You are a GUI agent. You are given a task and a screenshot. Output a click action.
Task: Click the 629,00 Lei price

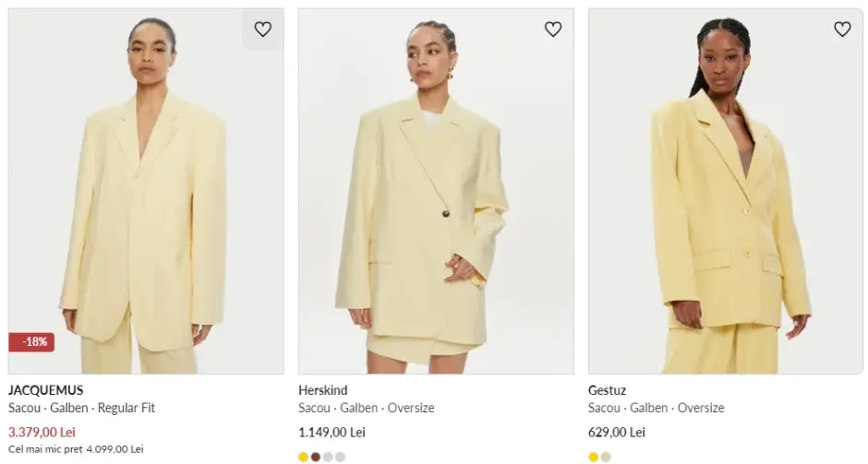(x=617, y=432)
